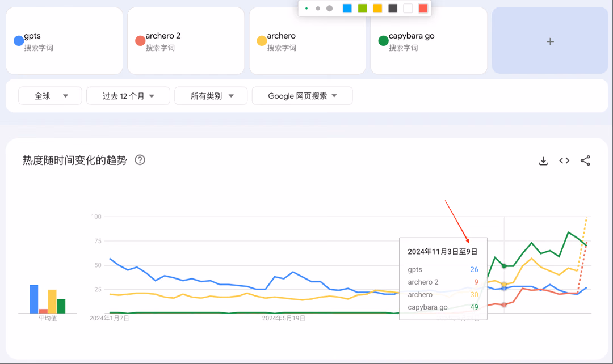Pick the blue annotation color swatch

click(x=347, y=8)
